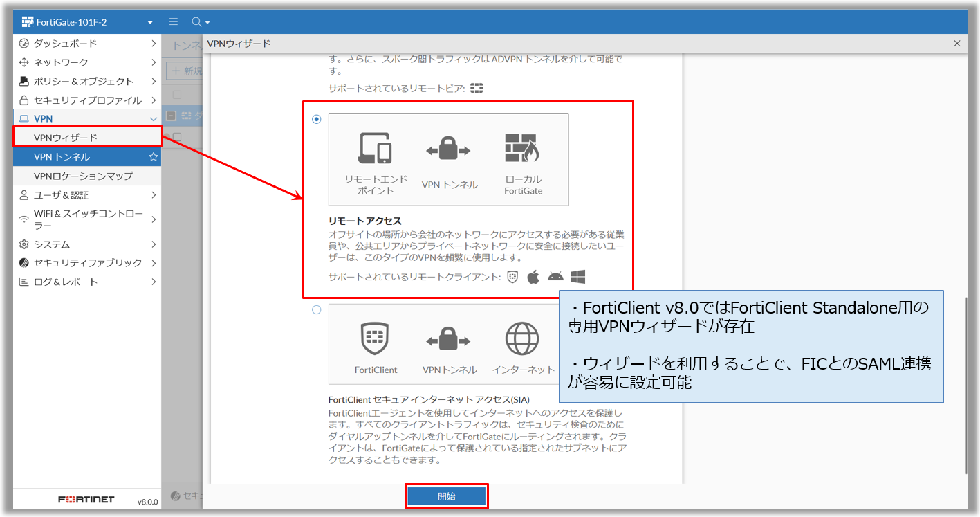Select the FortiClient セキュア インターネット アクセス radio button
980x517 pixels.
point(317,310)
